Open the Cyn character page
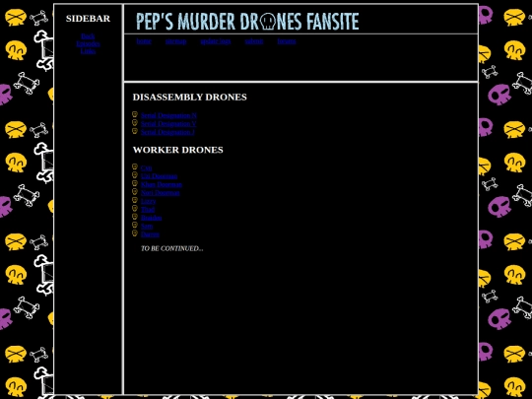The height and width of the screenshot is (399, 532). pos(146,167)
